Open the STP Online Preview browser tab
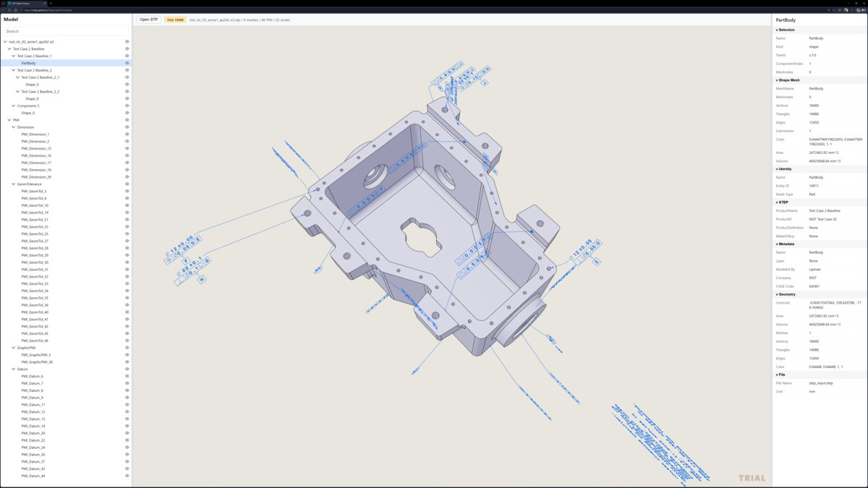 click(x=26, y=4)
